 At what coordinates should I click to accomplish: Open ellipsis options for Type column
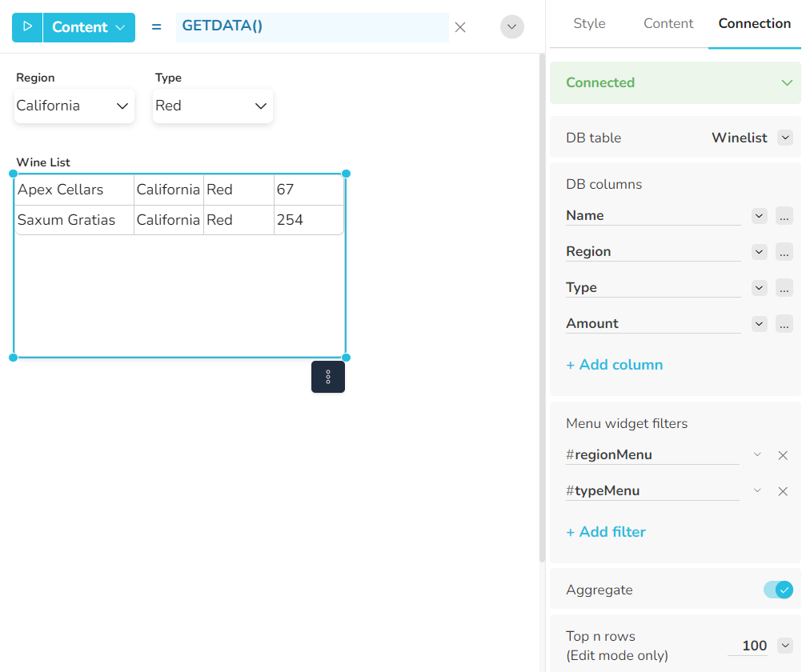point(784,288)
